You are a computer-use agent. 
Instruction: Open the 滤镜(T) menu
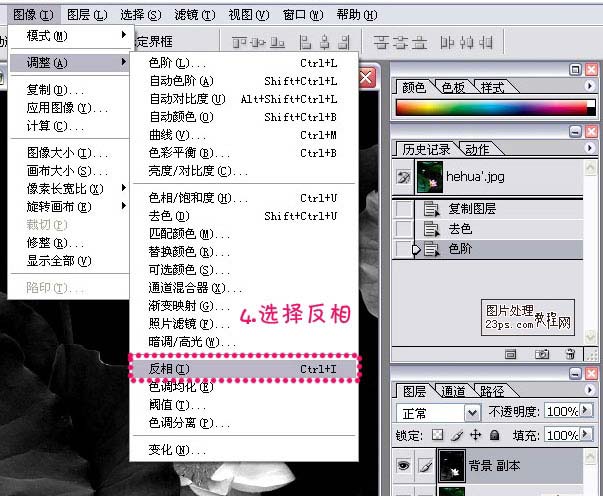pyautogui.click(x=195, y=15)
